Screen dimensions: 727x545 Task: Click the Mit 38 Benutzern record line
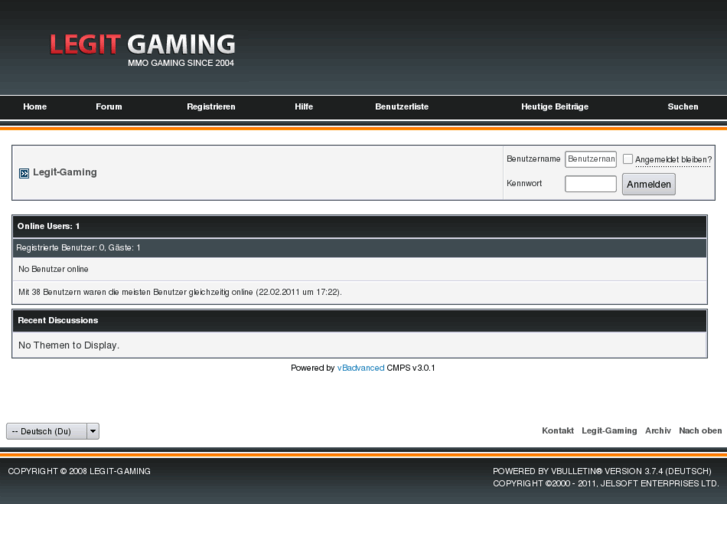(x=180, y=292)
